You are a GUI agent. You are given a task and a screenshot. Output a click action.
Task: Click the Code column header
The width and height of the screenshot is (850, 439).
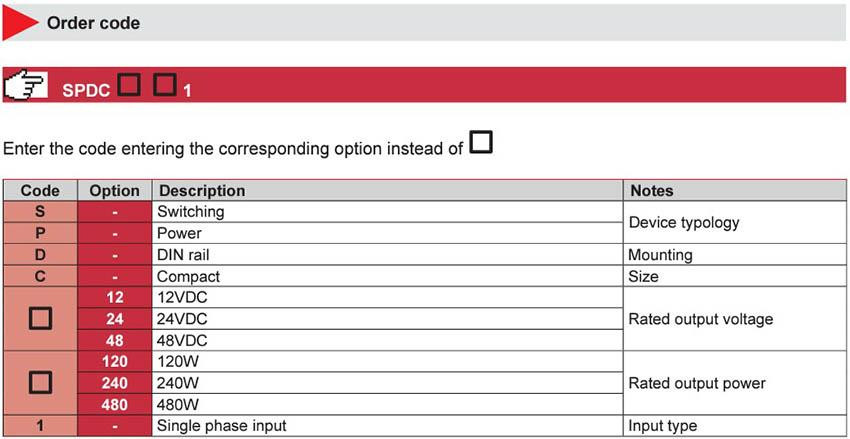(40, 191)
